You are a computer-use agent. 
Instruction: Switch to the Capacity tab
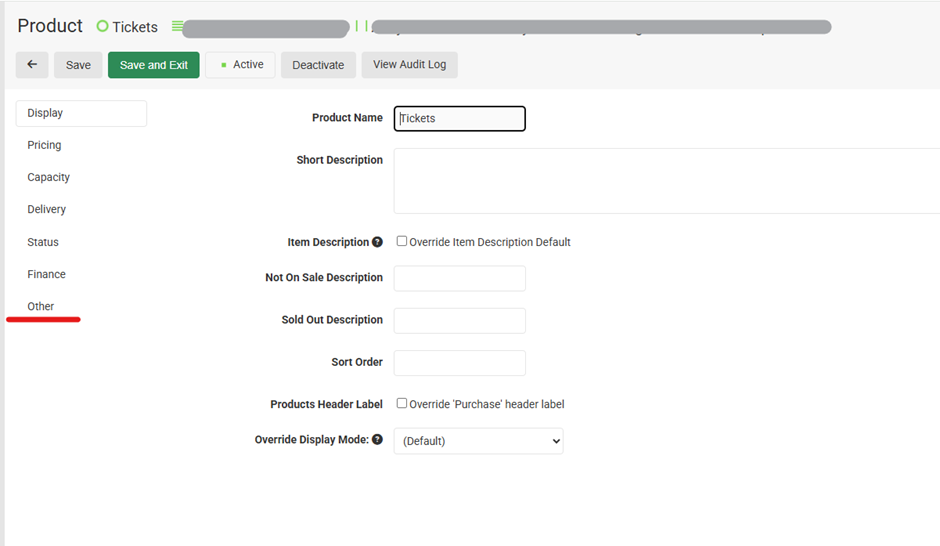pyautogui.click(x=48, y=177)
